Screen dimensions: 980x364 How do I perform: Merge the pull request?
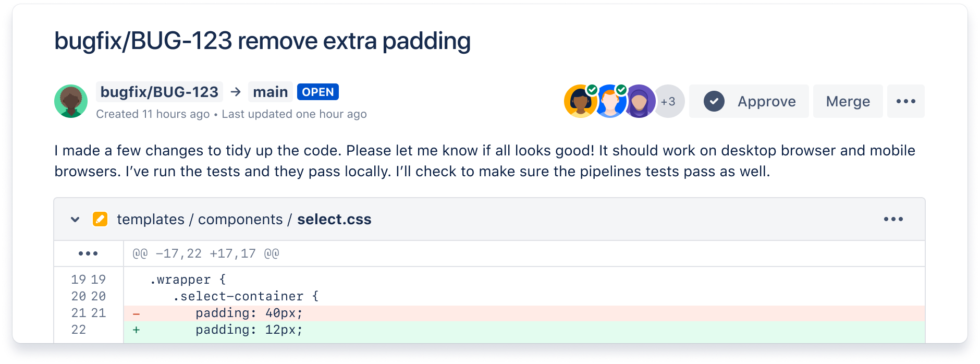[x=848, y=101]
